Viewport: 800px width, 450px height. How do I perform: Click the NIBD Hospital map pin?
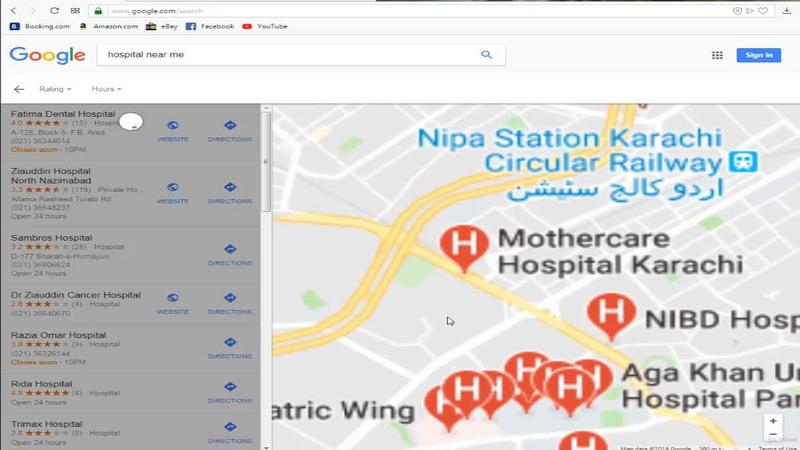tap(611, 316)
